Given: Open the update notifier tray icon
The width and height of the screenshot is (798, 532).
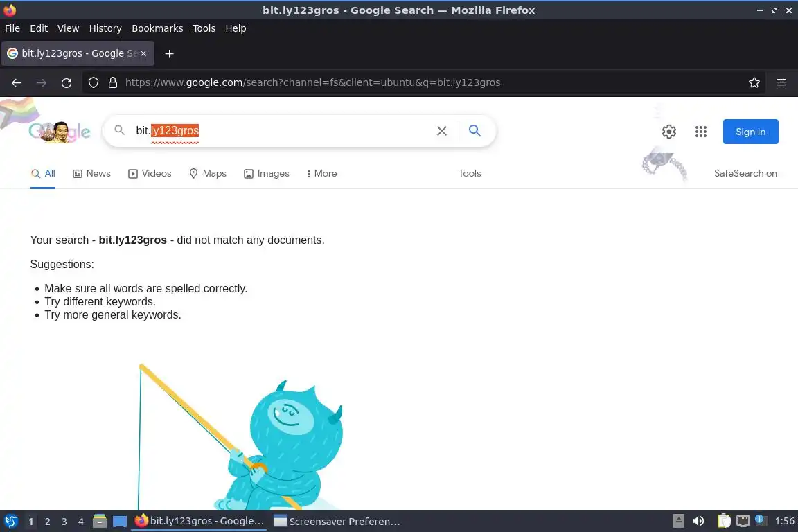Looking at the screenshot, I should (760, 520).
